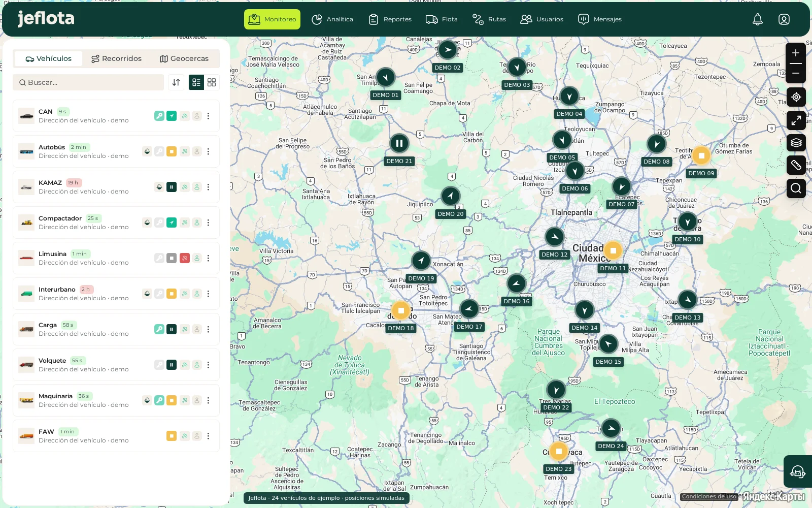
Task: Zoom in on the map
Action: (796, 53)
